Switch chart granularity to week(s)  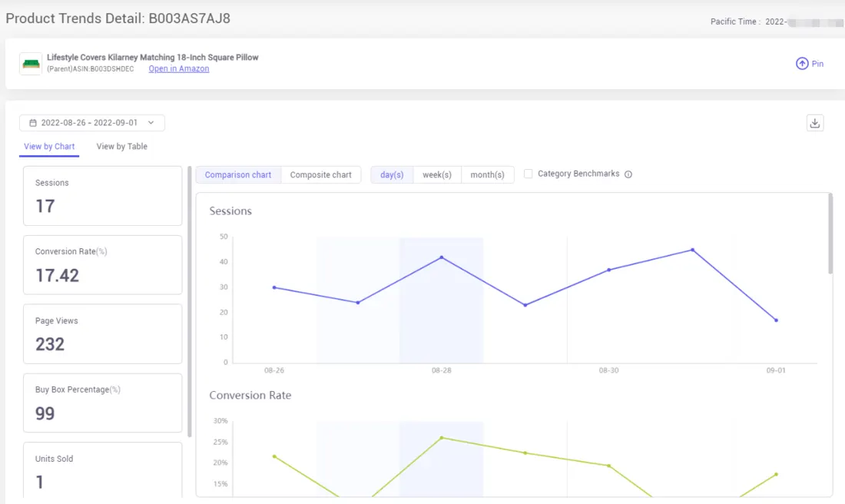(x=437, y=174)
